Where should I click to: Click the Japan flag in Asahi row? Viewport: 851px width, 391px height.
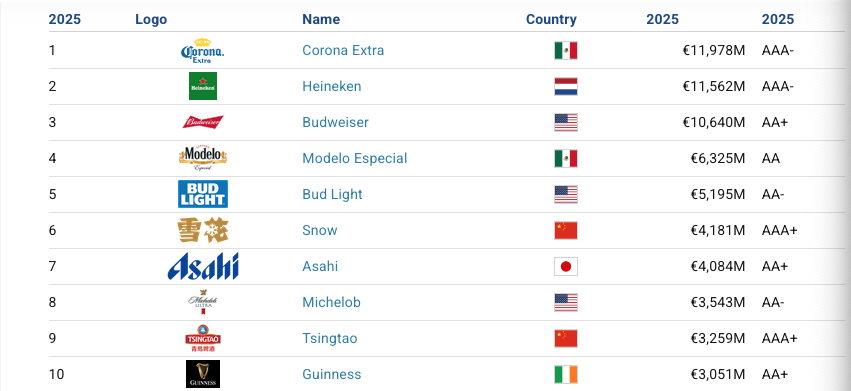[566, 267]
